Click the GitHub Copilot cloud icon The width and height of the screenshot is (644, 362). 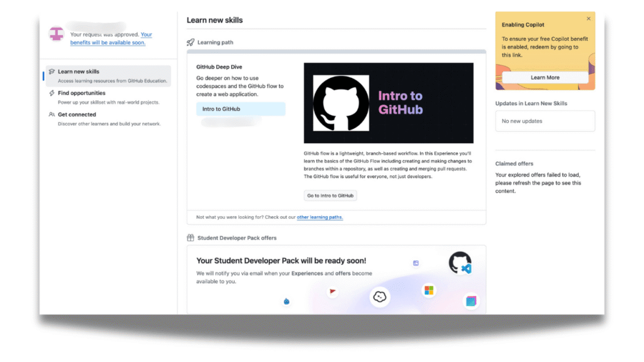point(379,296)
